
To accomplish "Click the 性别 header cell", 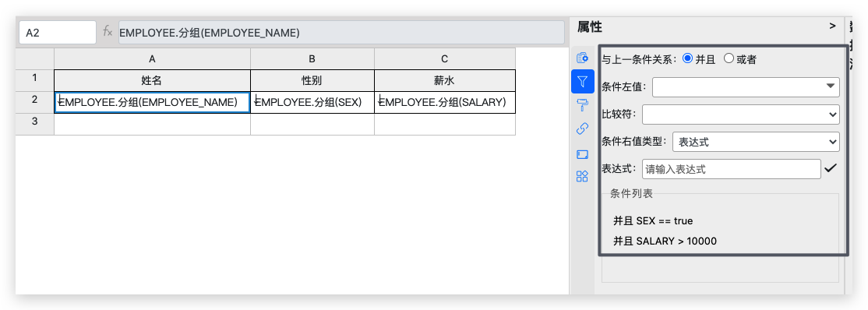I will [x=312, y=80].
